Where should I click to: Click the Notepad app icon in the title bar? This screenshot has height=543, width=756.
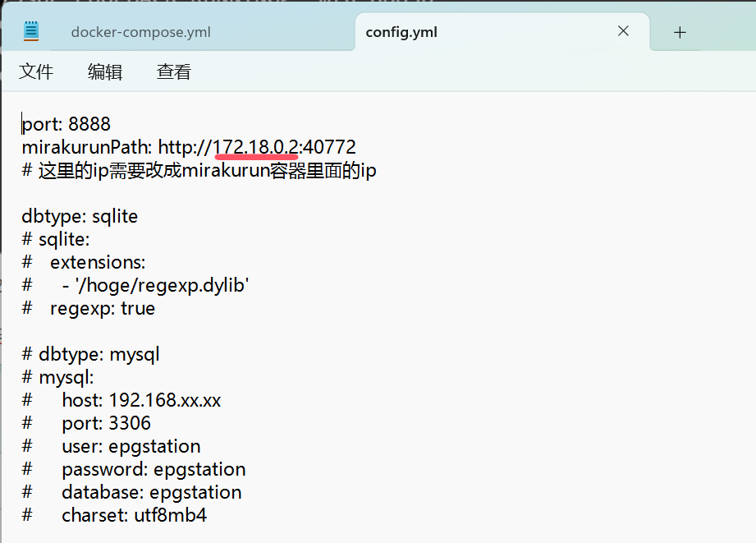tap(31, 31)
